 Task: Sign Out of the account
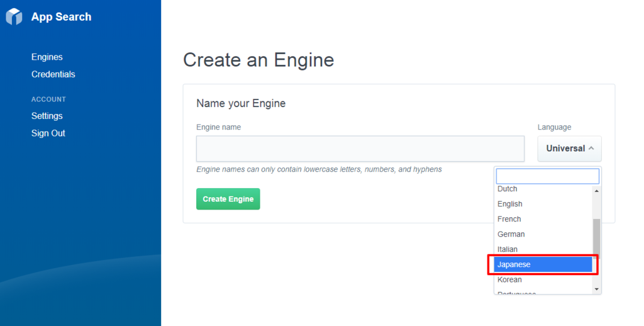(48, 133)
